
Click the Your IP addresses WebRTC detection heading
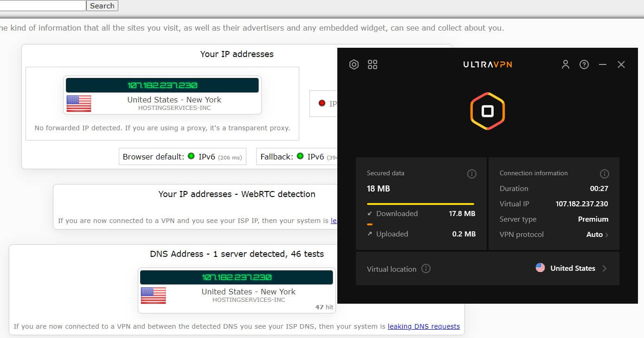[x=237, y=194]
